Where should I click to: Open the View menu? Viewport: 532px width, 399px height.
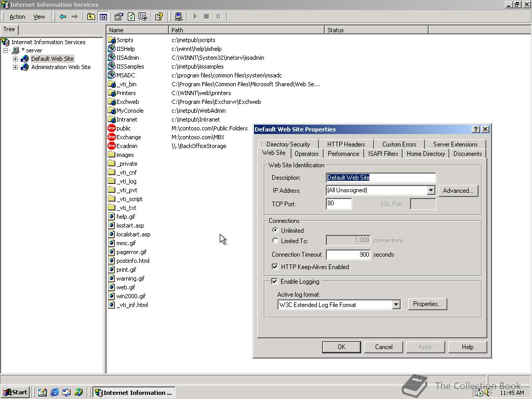pyautogui.click(x=39, y=17)
